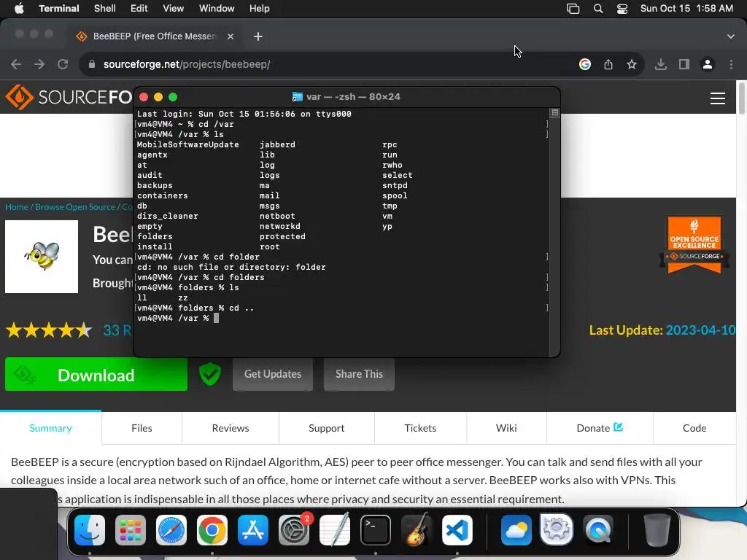Open Google Chrome from the Dock

212,530
